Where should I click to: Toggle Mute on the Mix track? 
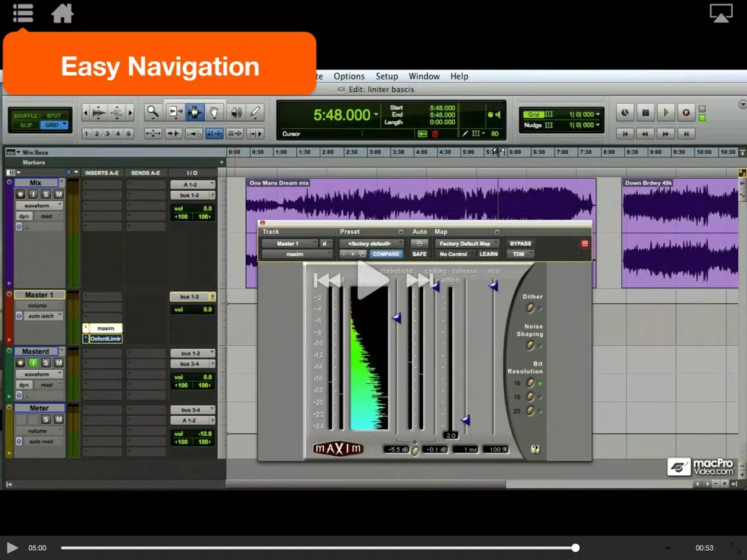[59, 194]
